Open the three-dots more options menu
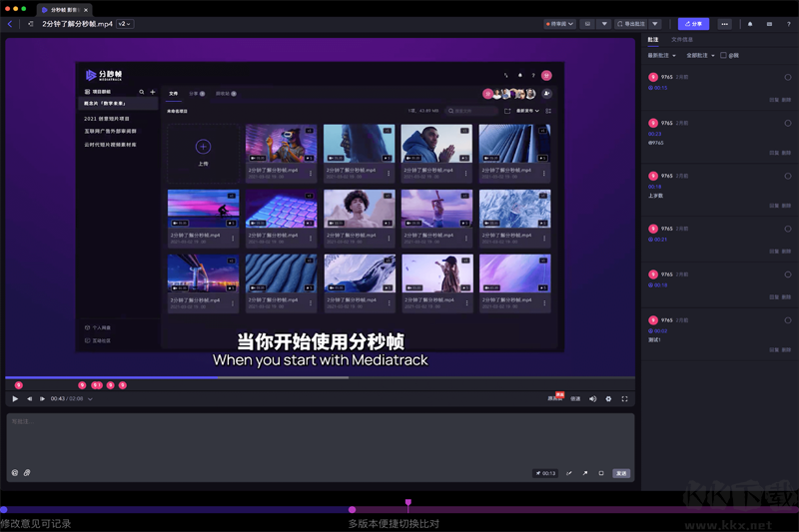 (x=724, y=24)
